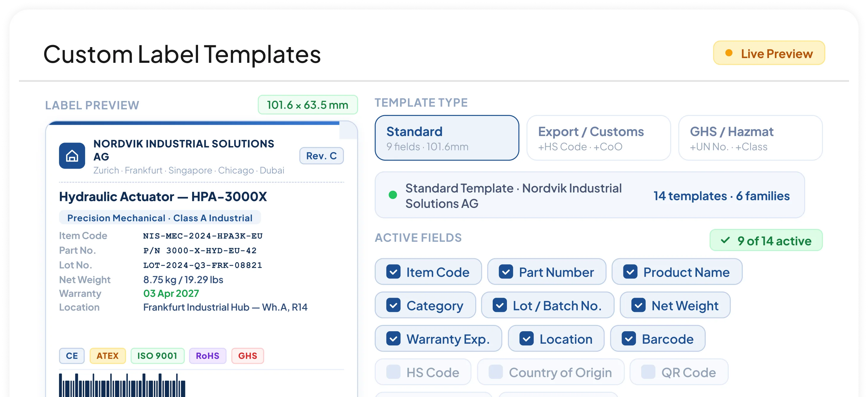Image resolution: width=868 pixels, height=397 pixels.
Task: Toggle the Product Name checkbox
Action: click(x=630, y=272)
